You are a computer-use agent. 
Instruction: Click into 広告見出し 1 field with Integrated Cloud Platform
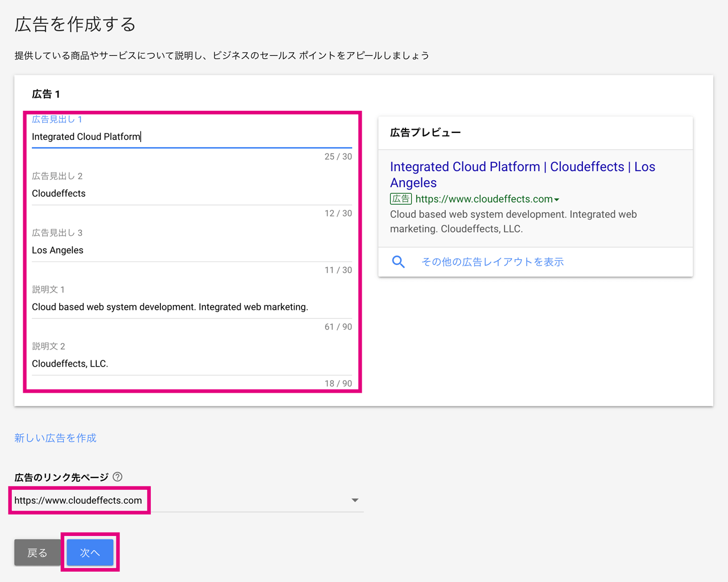tap(192, 136)
